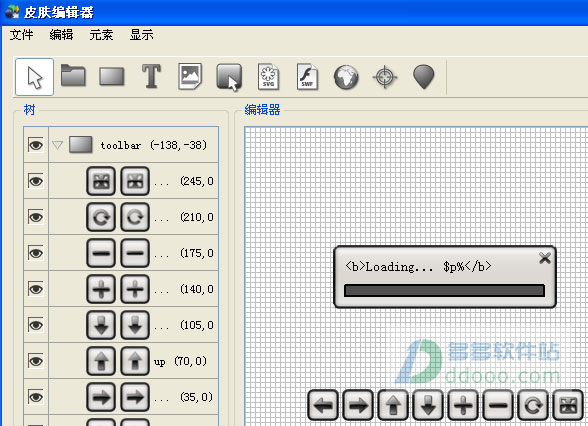
Task: Click the rotate button in the editor canvas
Action: pos(533,405)
